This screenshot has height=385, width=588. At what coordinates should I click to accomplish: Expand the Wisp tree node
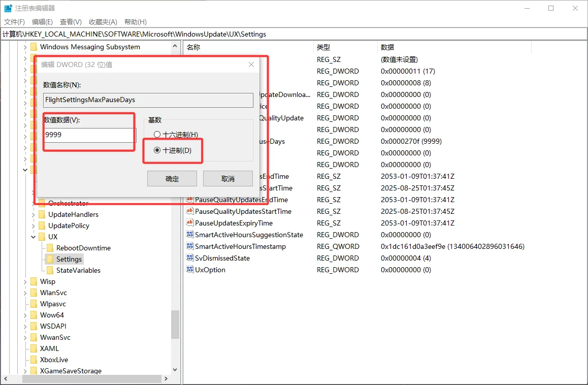pos(25,281)
